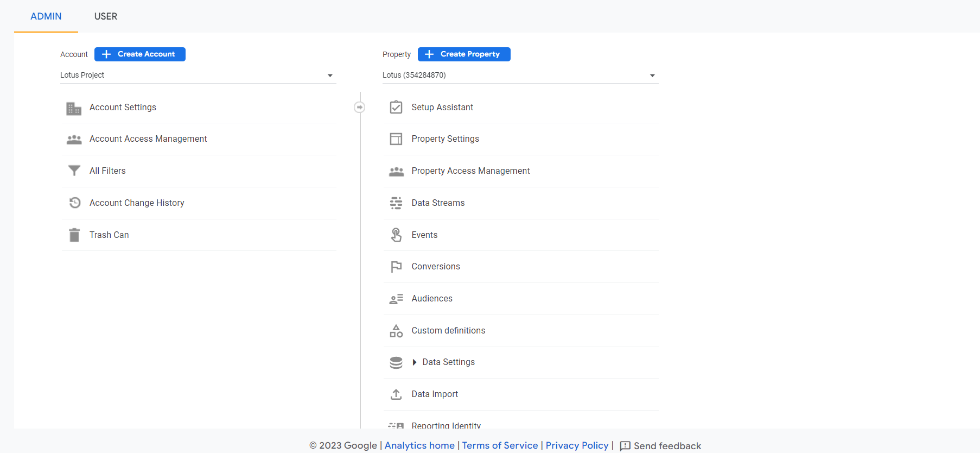Open Account Access Management
This screenshot has width=980, height=453.
pos(148,139)
